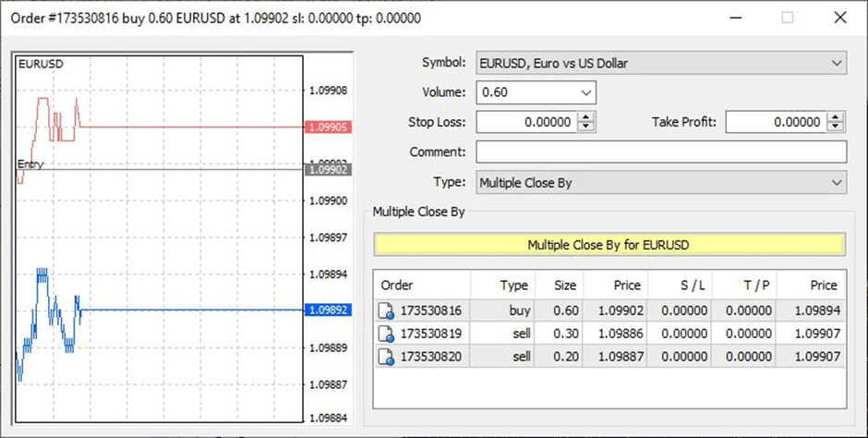The width and height of the screenshot is (868, 438).
Task: Decrease Take Profit with down arrow
Action: [x=837, y=127]
